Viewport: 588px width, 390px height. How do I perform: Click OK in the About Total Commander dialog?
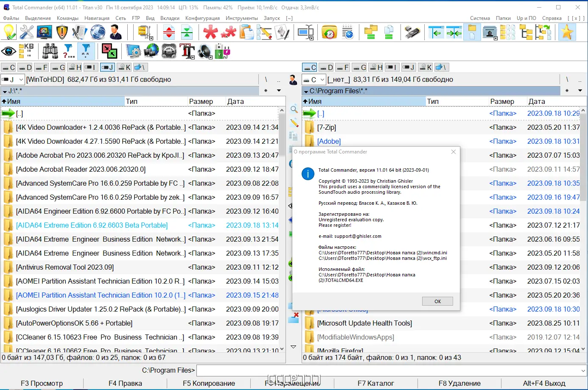click(437, 301)
